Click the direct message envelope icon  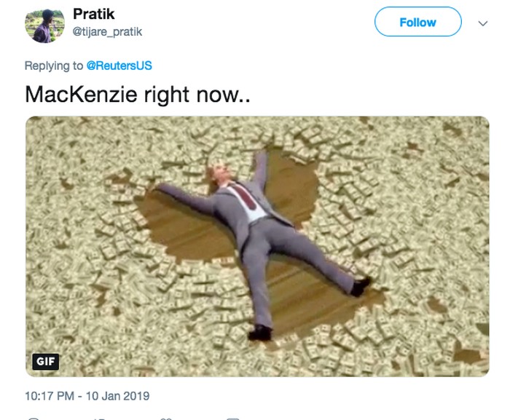(x=233, y=419)
